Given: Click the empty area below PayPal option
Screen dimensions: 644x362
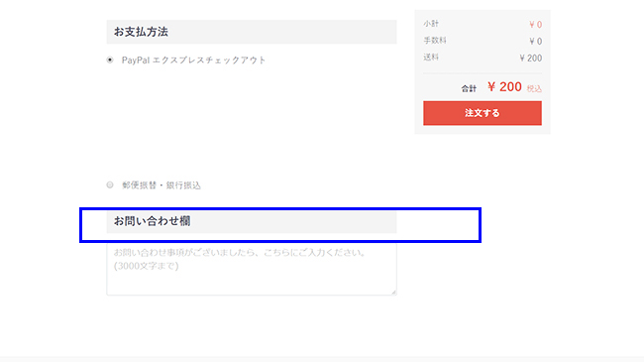Looking at the screenshot, I should pyautogui.click(x=252, y=121).
